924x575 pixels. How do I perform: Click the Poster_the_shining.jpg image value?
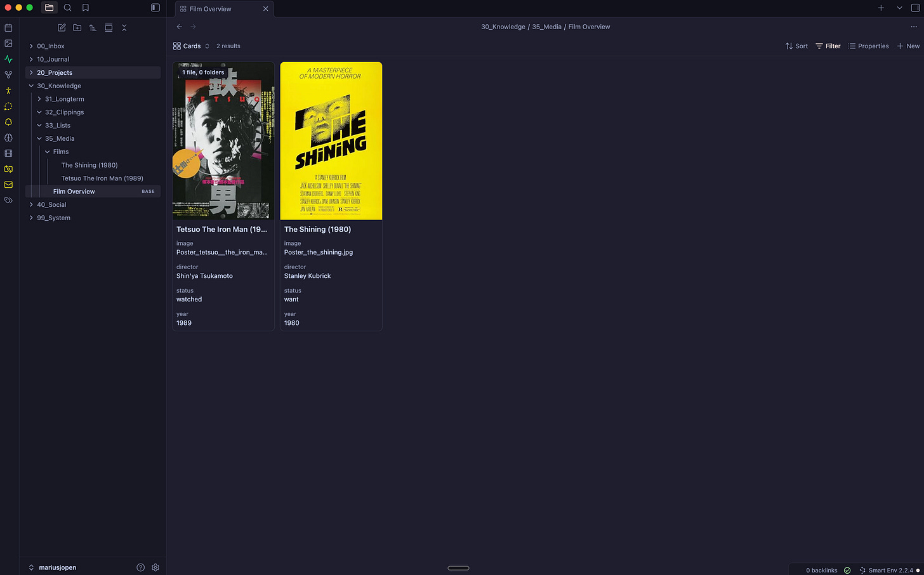[x=319, y=253]
